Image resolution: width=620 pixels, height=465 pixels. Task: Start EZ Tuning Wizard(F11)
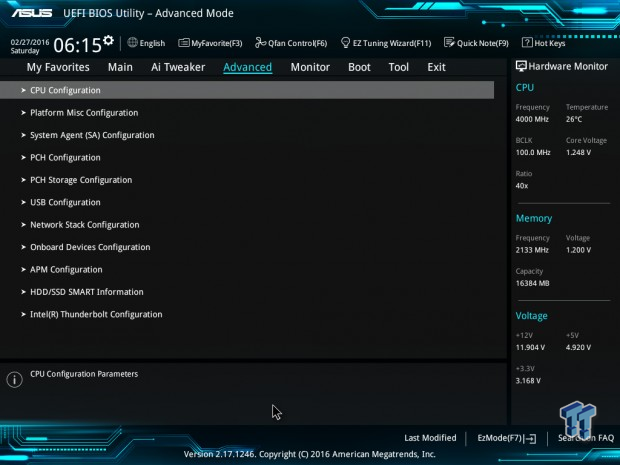click(386, 43)
